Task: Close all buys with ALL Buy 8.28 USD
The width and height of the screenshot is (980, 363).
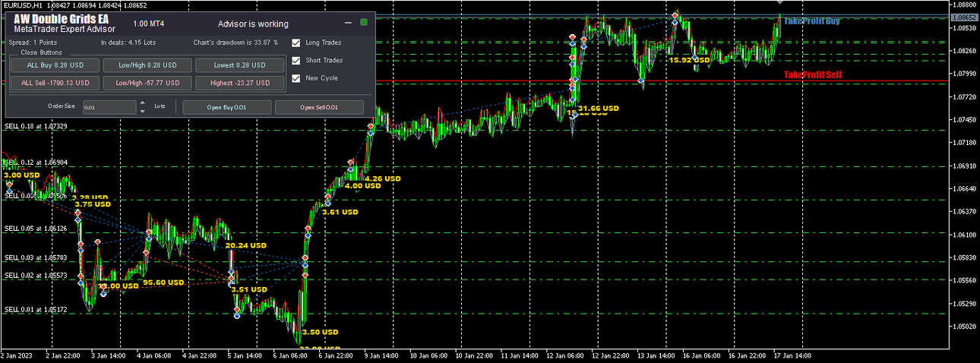Action: tap(55, 65)
